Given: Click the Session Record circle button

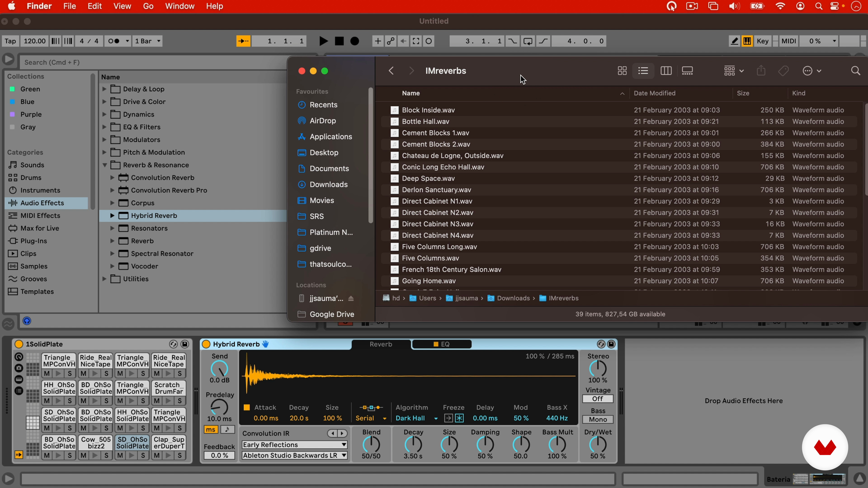Looking at the screenshot, I should (429, 41).
